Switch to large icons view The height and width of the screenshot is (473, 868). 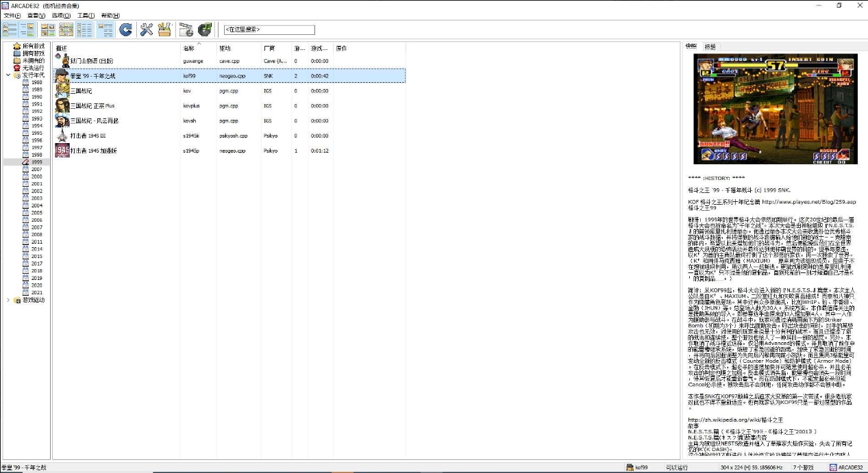click(48, 29)
